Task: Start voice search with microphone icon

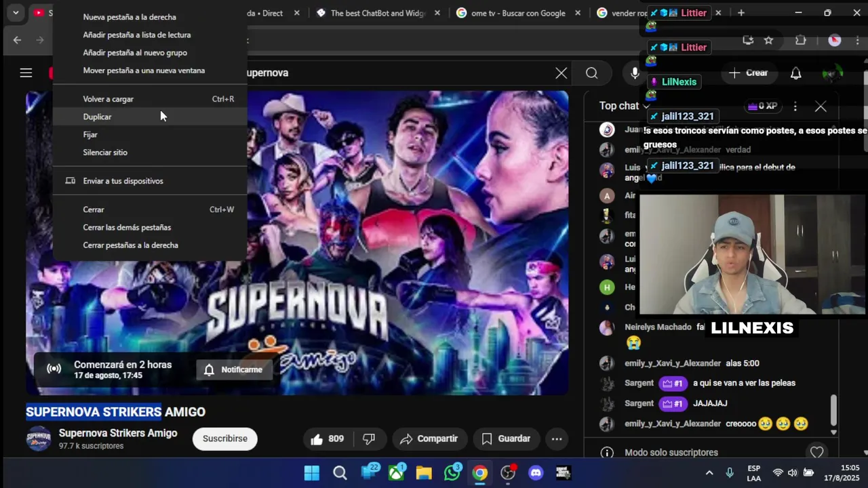Action: point(635,73)
